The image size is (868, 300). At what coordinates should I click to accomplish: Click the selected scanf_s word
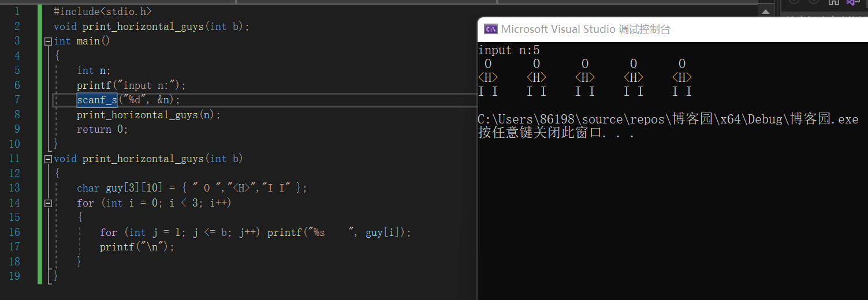point(97,100)
